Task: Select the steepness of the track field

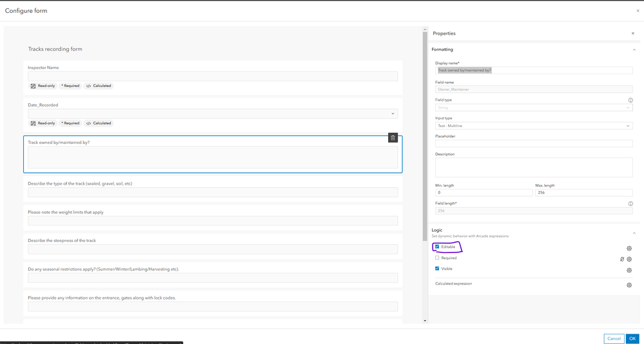Action: [213, 249]
